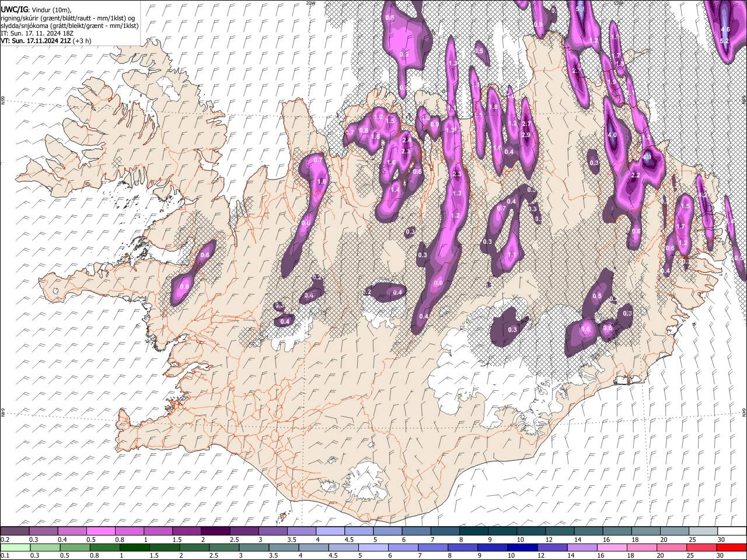This screenshot has height=560, width=747.
Task: Click the 'rigning/skúrir' legend description line
Action: pyautogui.click(x=68, y=18)
